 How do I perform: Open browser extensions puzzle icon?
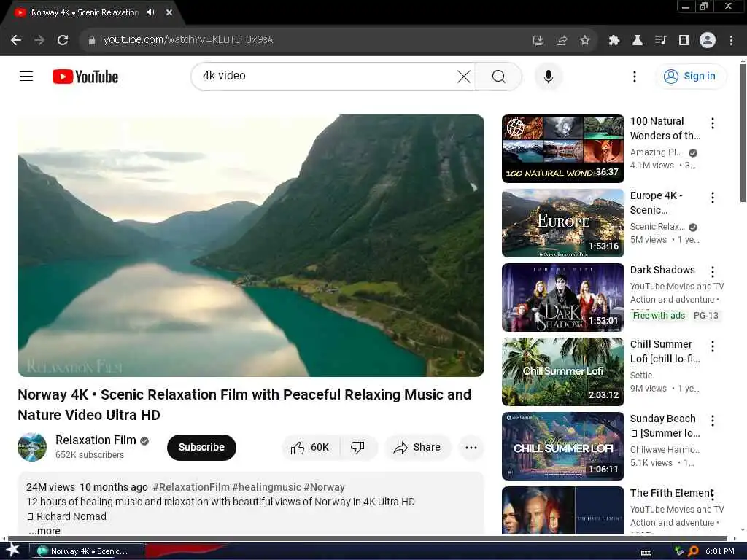point(614,40)
